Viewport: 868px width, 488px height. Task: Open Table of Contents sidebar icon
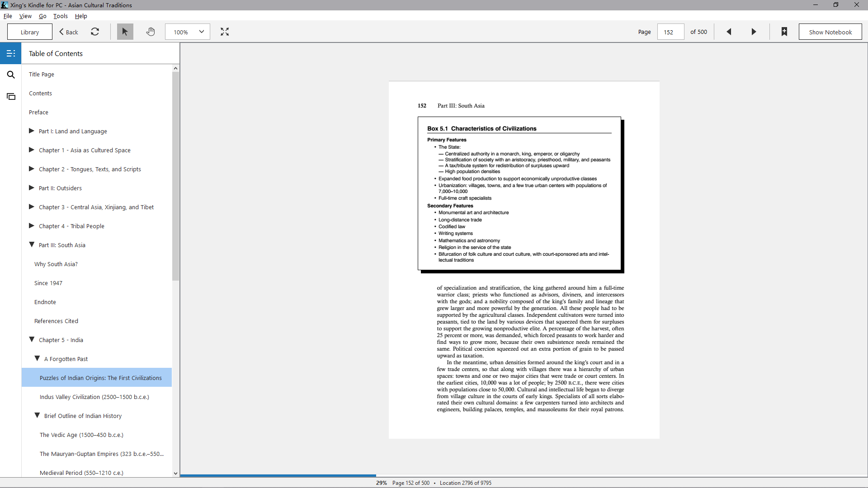click(x=11, y=53)
